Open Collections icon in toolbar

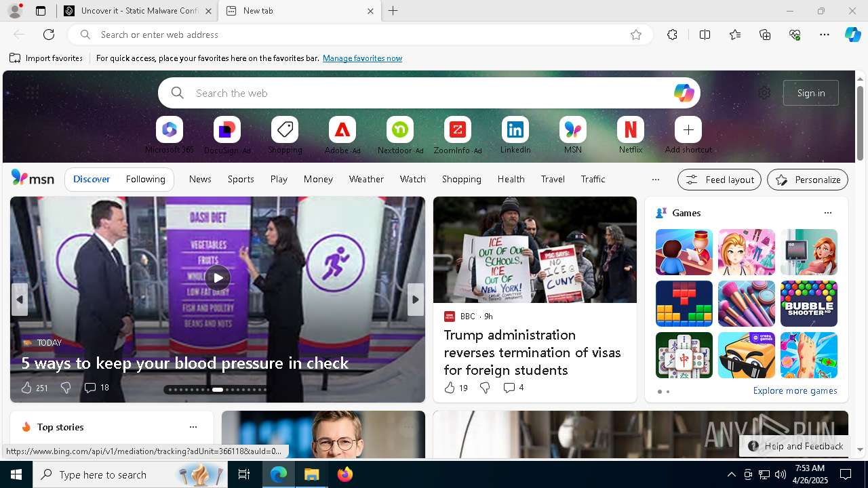[x=765, y=35]
